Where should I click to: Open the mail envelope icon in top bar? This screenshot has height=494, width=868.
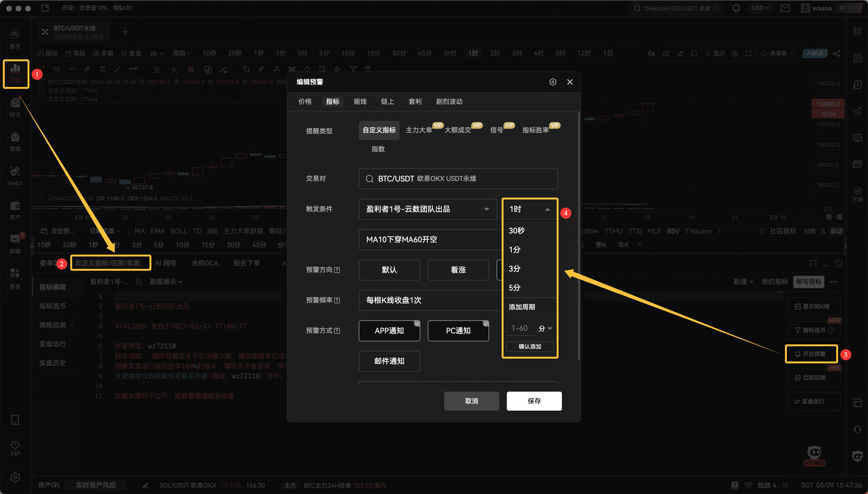[785, 8]
